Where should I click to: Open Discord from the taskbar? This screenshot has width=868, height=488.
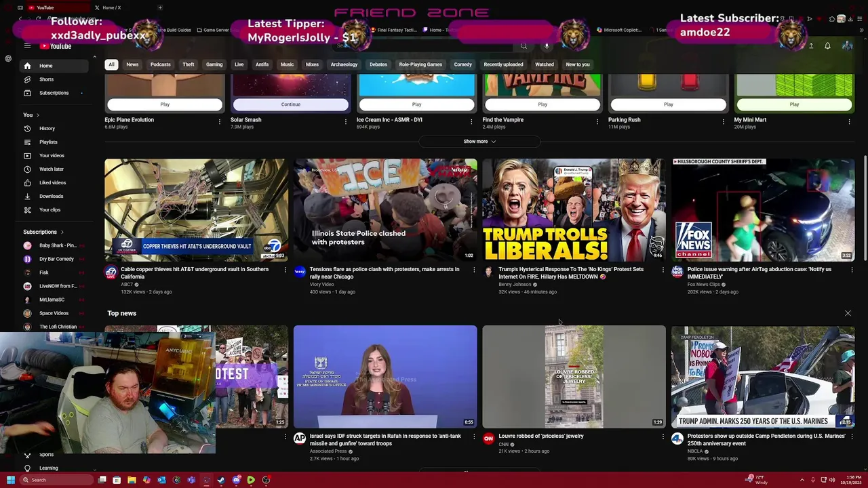pos(236,480)
